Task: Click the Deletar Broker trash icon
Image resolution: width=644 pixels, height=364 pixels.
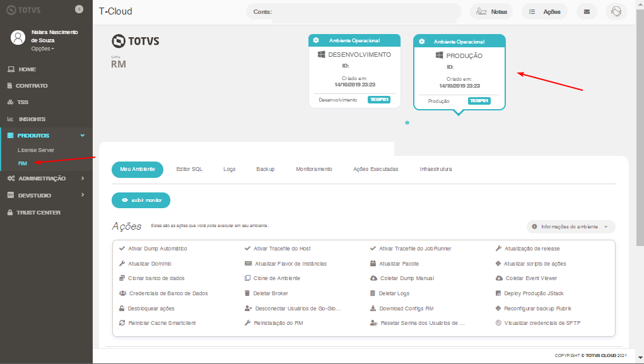Action: pyautogui.click(x=247, y=293)
